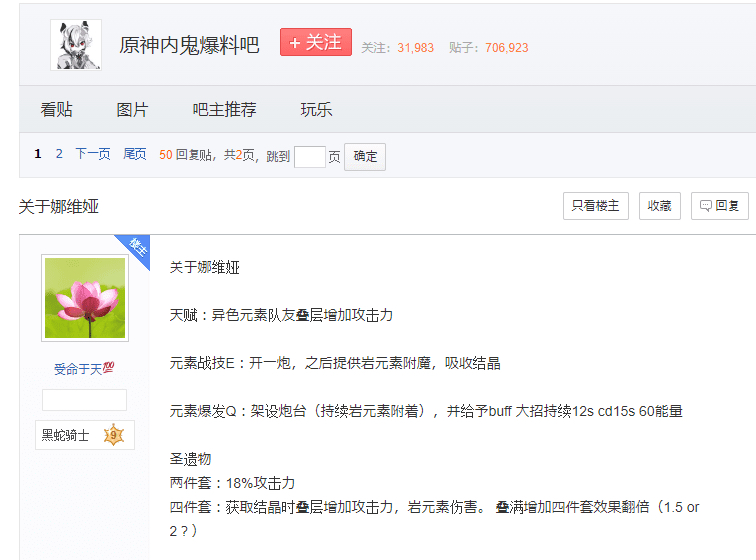The height and width of the screenshot is (560, 756).
Task: Go to next page via 下一页
Action: [93, 154]
